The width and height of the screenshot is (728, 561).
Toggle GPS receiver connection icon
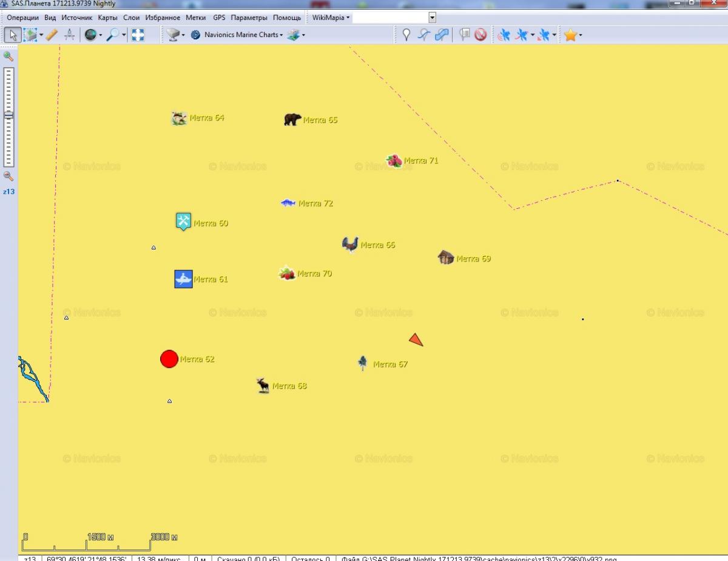point(504,35)
